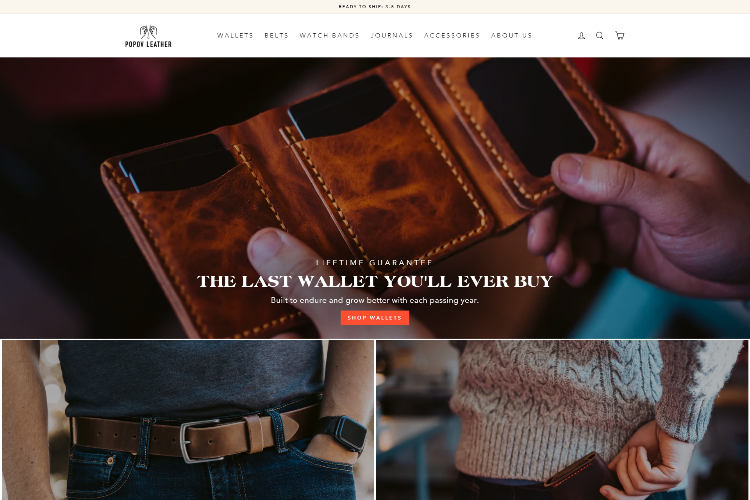Viewport: 750px width, 500px height.
Task: Click the Popov Leather logo
Action: 148,36
